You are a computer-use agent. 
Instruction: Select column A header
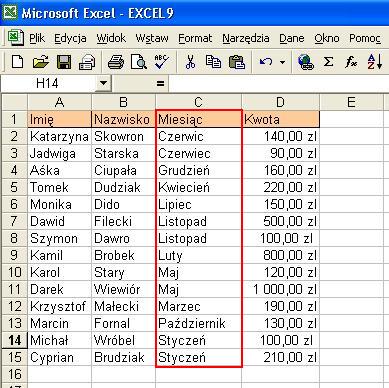pos(59,102)
